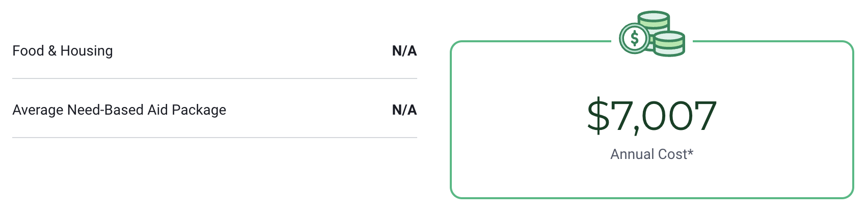Click the stacked coins money icon

coord(652,34)
